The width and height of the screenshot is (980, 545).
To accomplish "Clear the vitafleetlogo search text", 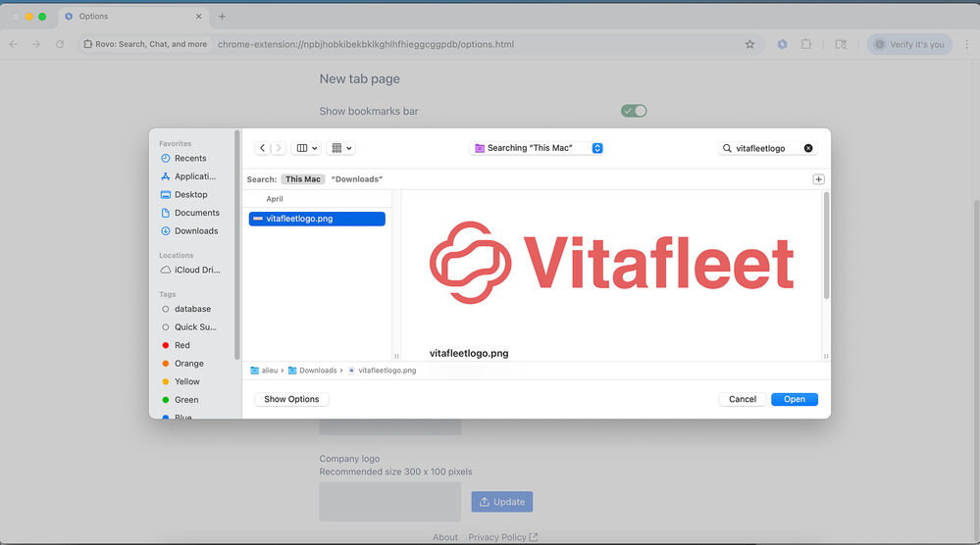I will (x=808, y=148).
